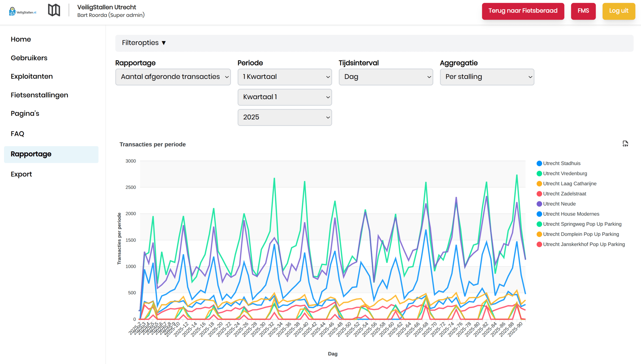Hide Utrecht Laag Catharijne series

coord(569,184)
